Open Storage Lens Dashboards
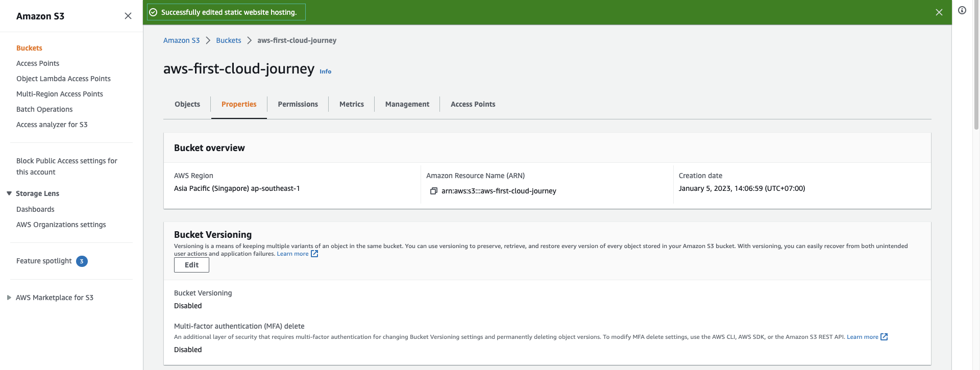 pyautogui.click(x=35, y=209)
